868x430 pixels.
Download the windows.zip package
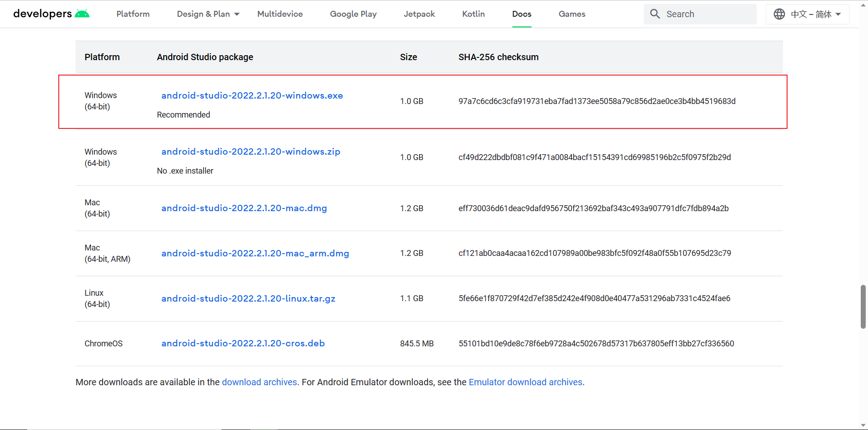coord(250,151)
